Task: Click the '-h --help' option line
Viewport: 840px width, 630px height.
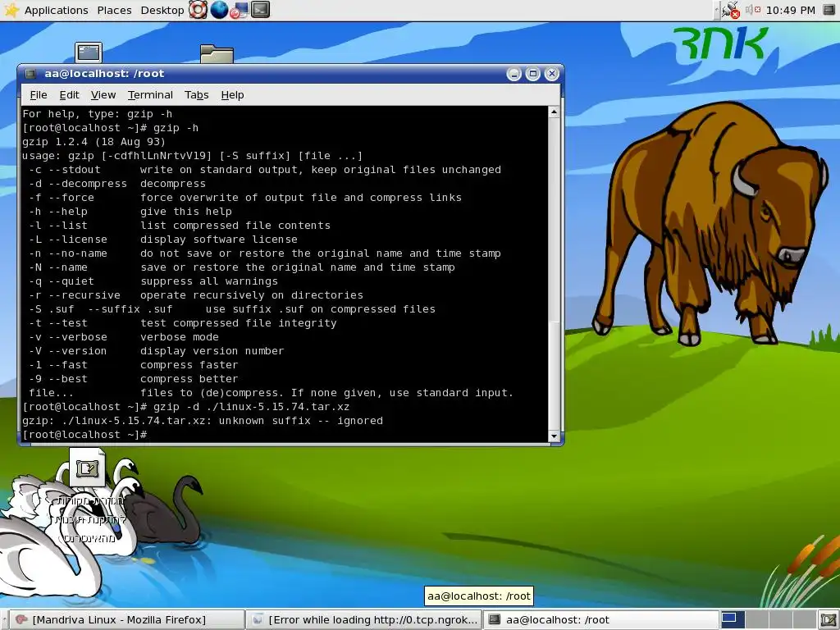Action: pos(130,212)
